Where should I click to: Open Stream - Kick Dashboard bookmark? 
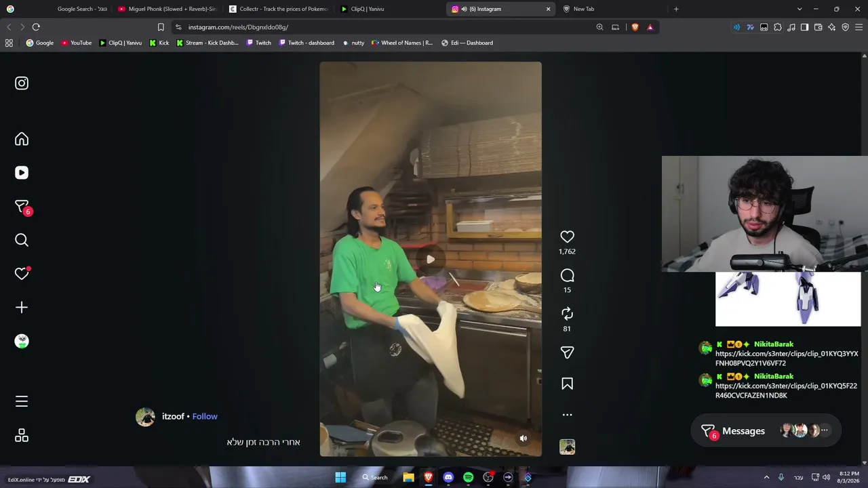[207, 43]
